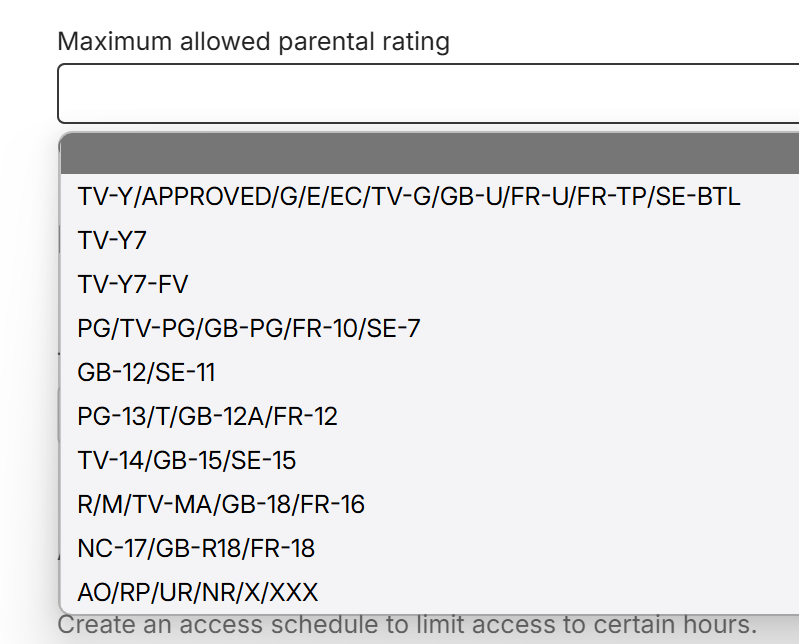Select the GB-12/SE-11 rating option
The width and height of the screenshot is (799, 644).
(x=146, y=373)
